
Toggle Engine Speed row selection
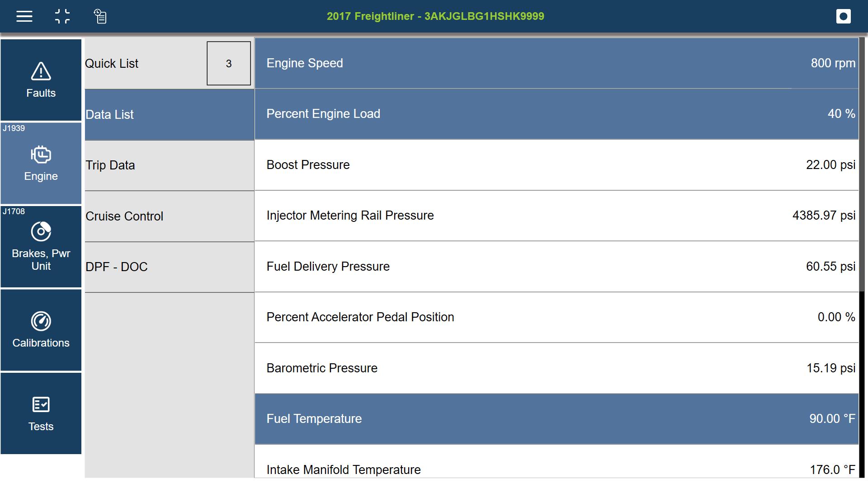point(556,63)
